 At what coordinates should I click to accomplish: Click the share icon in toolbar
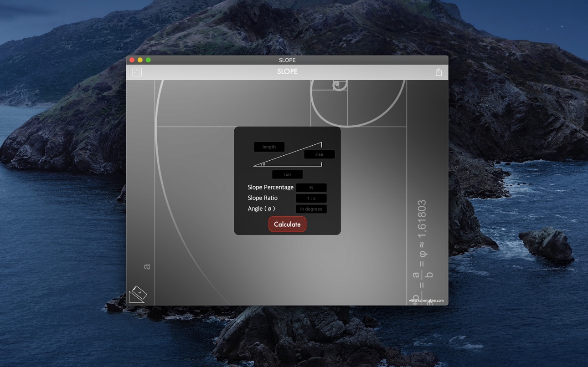(438, 72)
